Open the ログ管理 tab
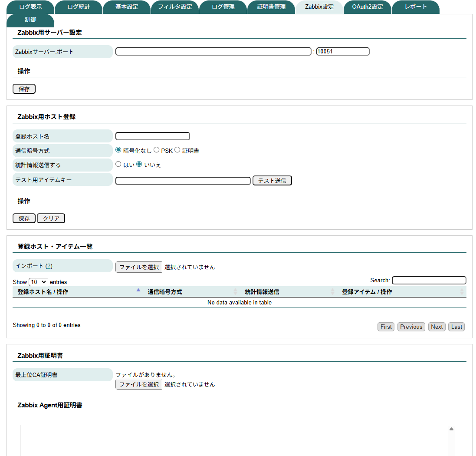This screenshot has width=476, height=456. 223,7
